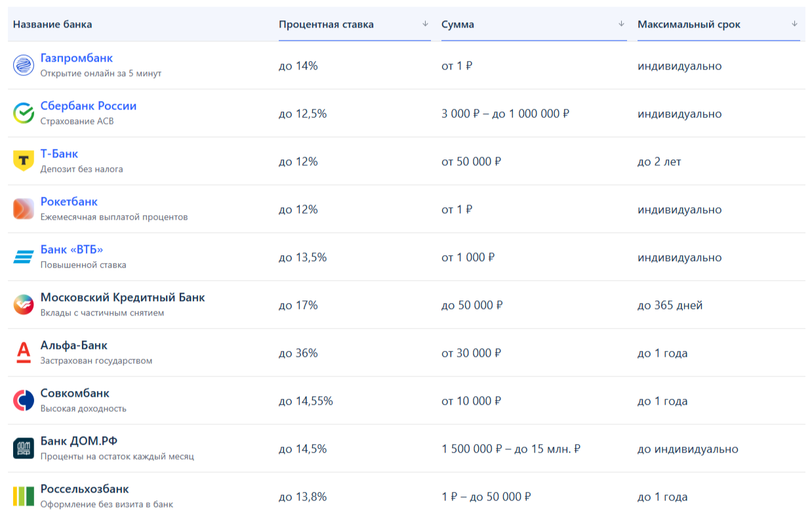Click the amount 'от 30 000 ₽'

coord(472,353)
